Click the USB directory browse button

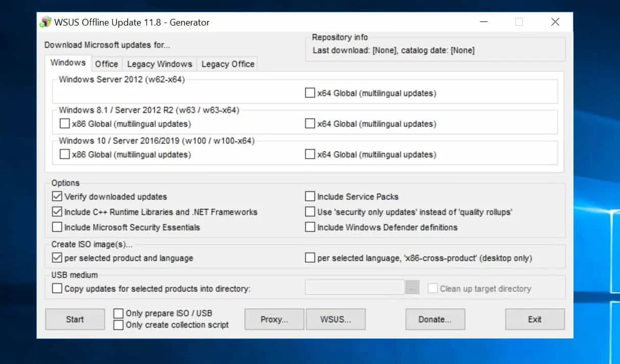[412, 287]
